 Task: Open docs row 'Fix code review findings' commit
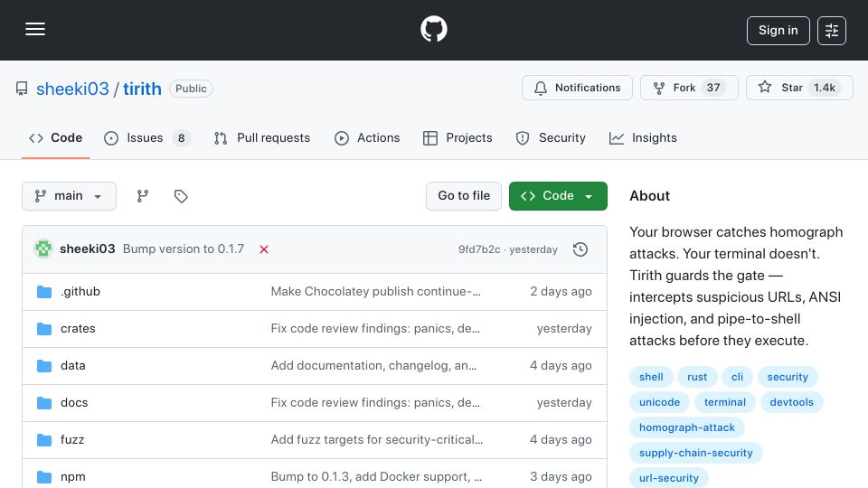coord(375,403)
